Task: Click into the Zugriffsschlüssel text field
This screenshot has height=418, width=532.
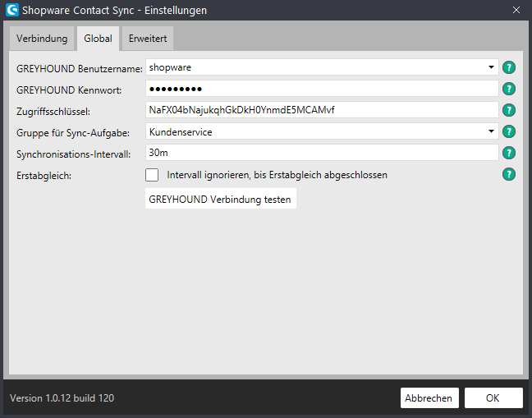Action: coord(322,110)
